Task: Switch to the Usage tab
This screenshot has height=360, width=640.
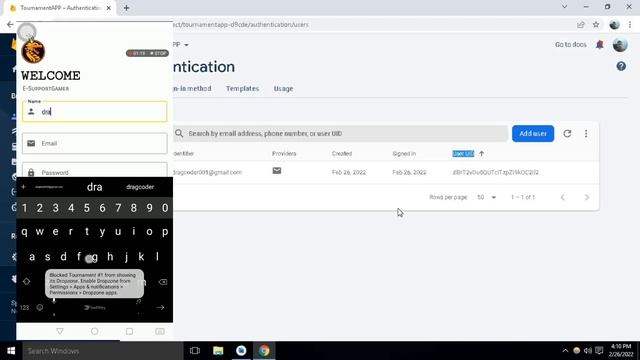Action: pos(283,89)
